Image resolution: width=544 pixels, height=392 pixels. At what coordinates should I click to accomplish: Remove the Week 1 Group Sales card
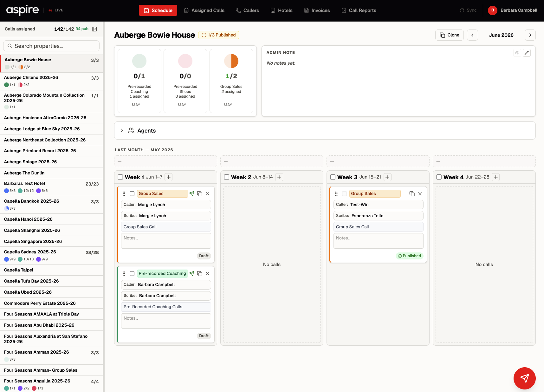click(x=208, y=194)
